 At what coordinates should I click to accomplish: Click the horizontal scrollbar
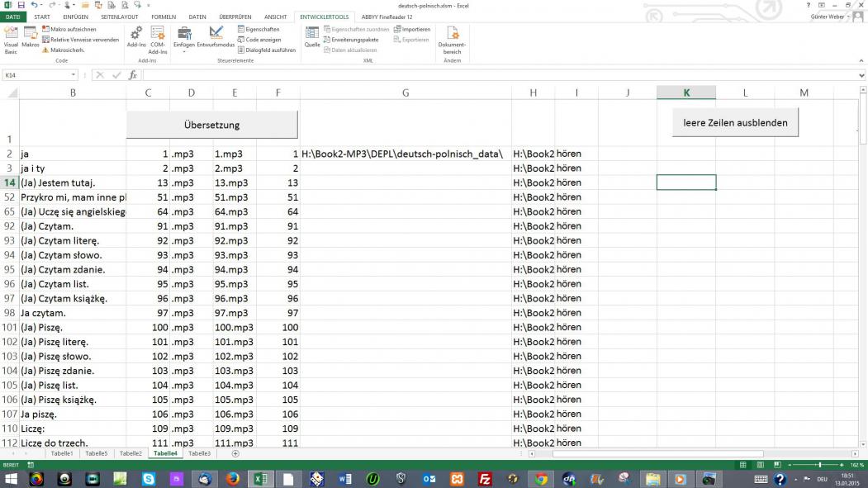click(x=657, y=453)
